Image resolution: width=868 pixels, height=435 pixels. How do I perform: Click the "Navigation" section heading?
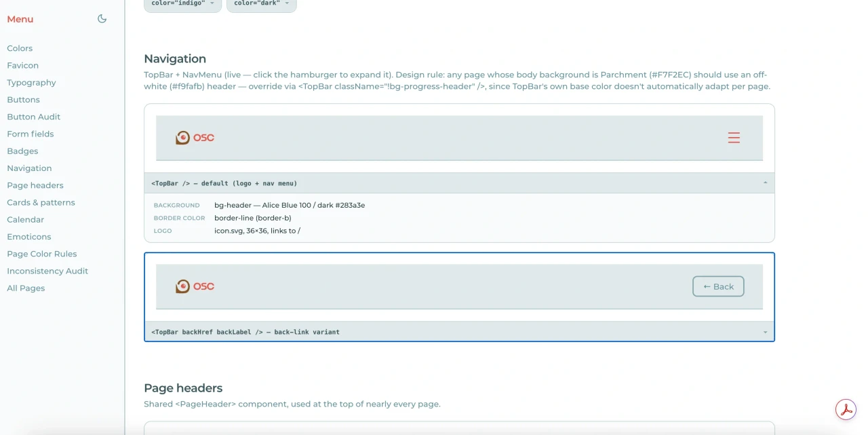coord(175,59)
